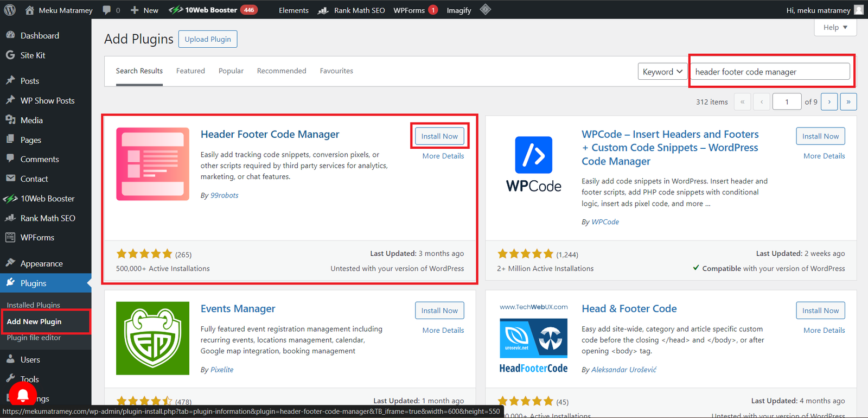
Task: Jump to the last results page
Action: (848, 102)
